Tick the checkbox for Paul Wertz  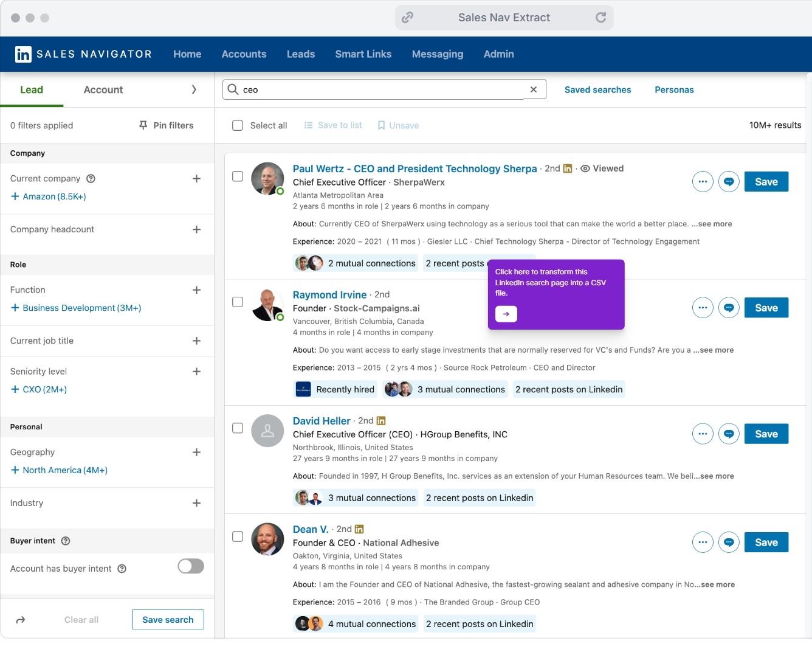(x=238, y=176)
